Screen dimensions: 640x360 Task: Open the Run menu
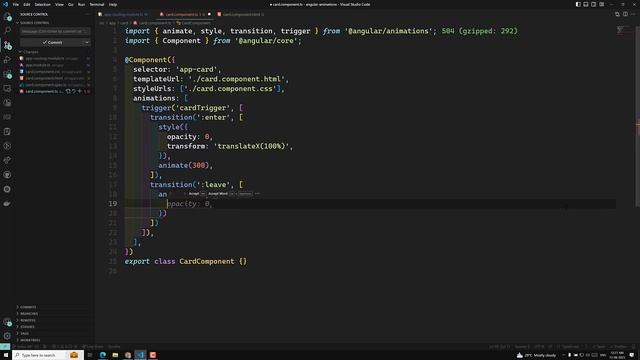tap(81, 4)
